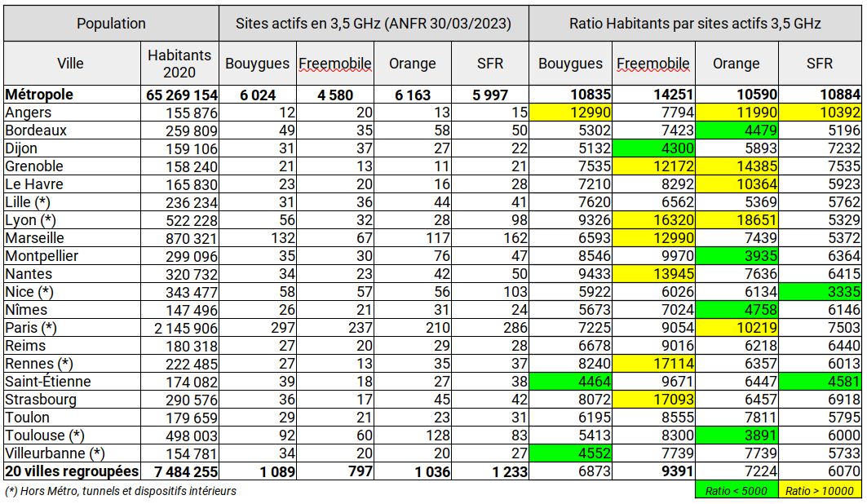
Task: Select population '180 318' for Reims
Action: pyautogui.click(x=179, y=346)
